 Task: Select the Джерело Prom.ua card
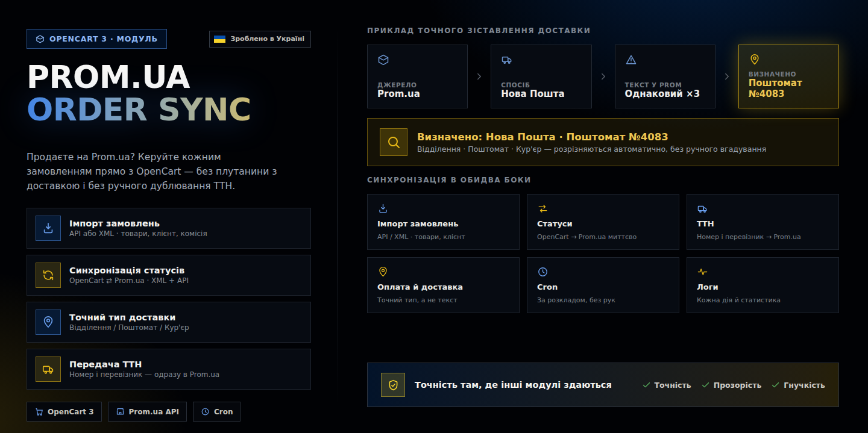pos(417,76)
